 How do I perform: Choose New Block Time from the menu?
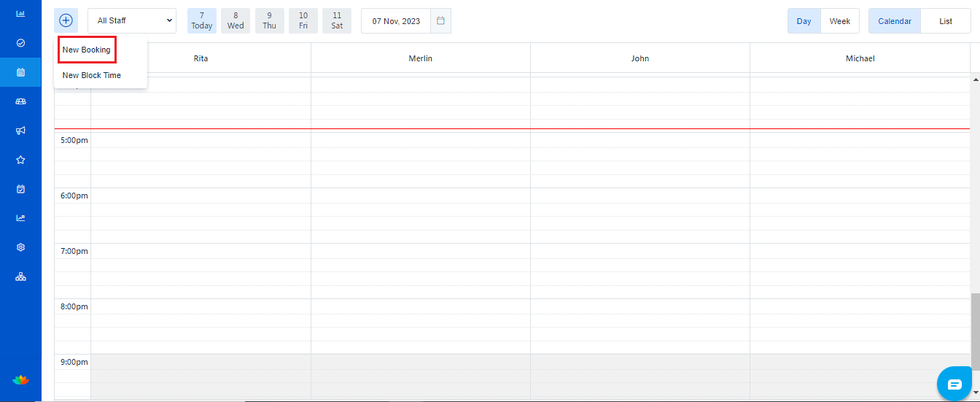click(92, 75)
